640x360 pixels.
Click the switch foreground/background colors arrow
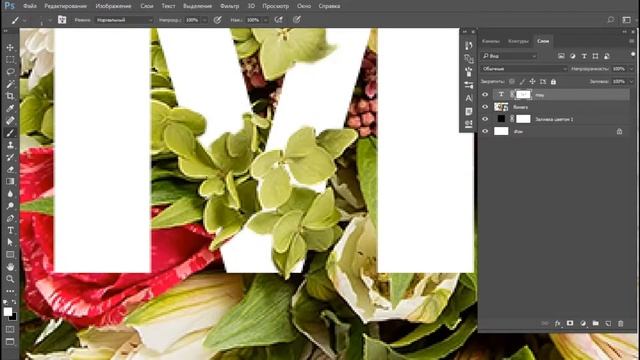(14, 302)
